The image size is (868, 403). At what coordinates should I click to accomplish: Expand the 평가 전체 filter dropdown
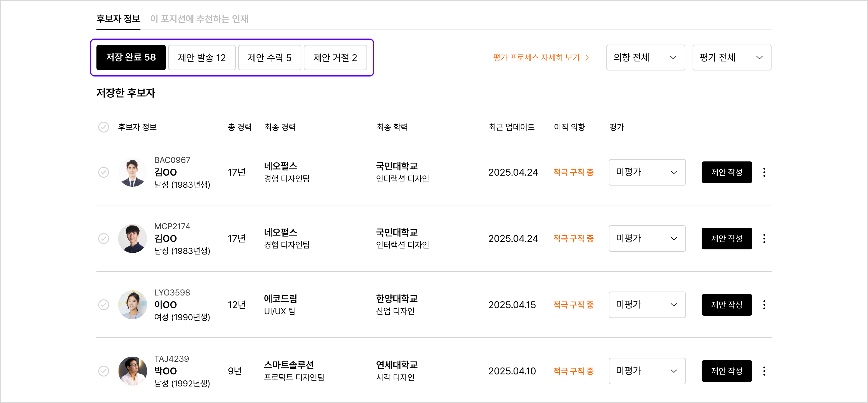[731, 58]
